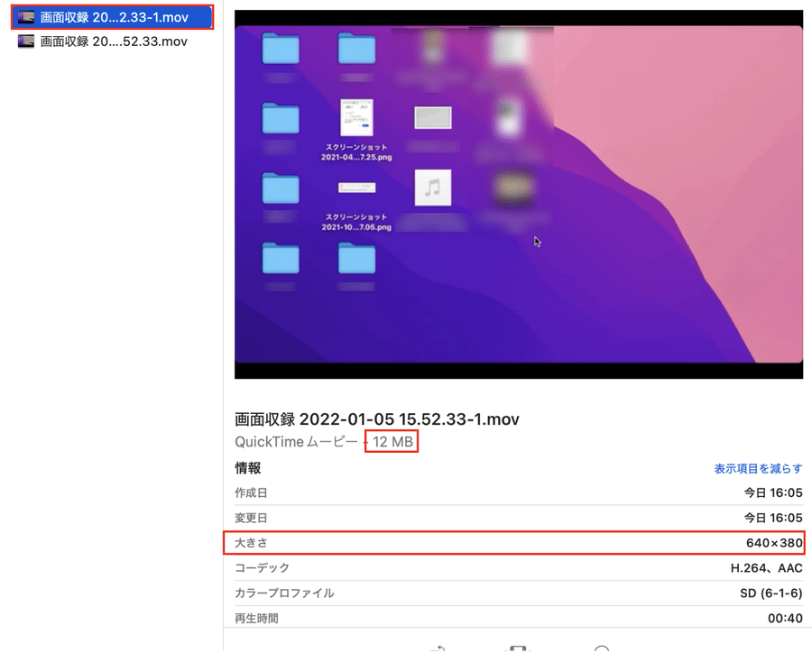Click the movie icon of 画面収録 20...2.33-1.mov
Image resolution: width=812 pixels, height=653 pixels.
(x=26, y=17)
